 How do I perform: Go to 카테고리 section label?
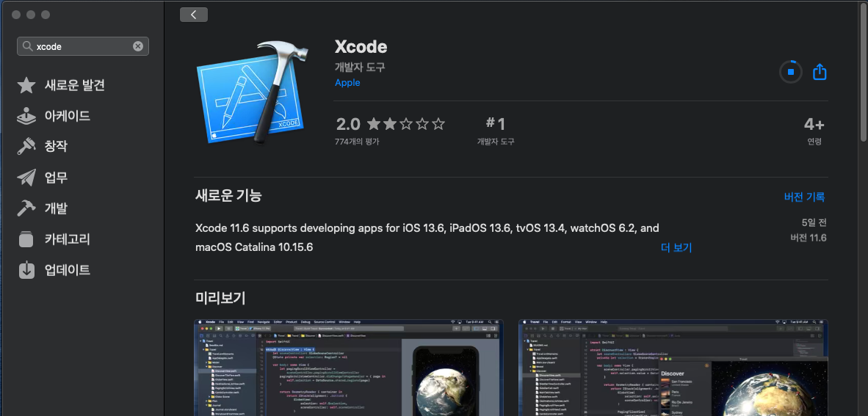[68, 239]
